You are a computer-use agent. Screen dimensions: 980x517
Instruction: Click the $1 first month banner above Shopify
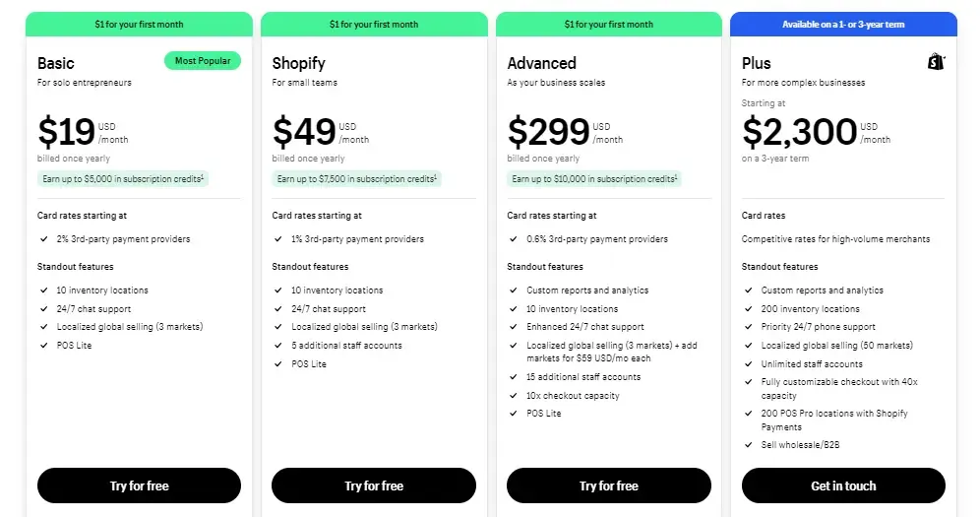pos(374,25)
